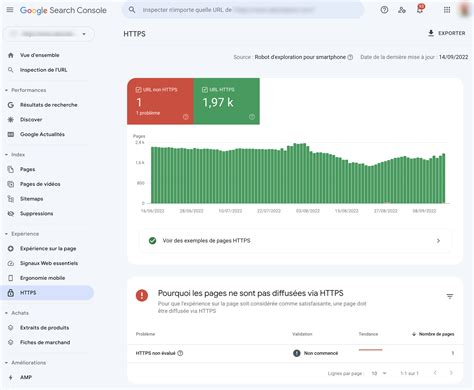Click the Fiches de marchand icon

11,342
